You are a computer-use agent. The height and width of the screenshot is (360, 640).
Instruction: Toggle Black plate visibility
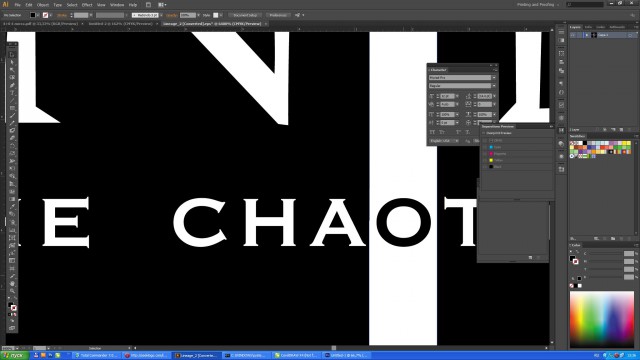(485, 167)
